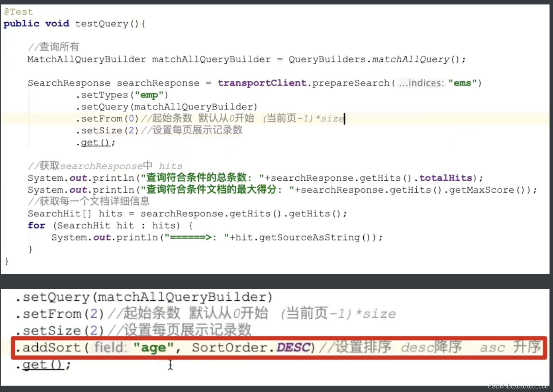
Task: Click the //获取searchResponse中 hits comment
Action: coord(105,166)
